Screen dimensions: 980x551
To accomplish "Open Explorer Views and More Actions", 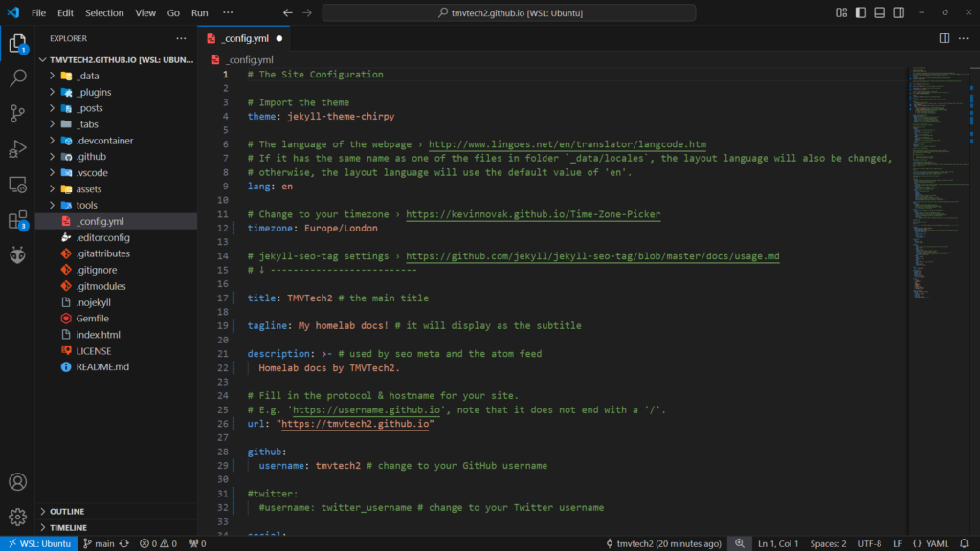I will [181, 38].
